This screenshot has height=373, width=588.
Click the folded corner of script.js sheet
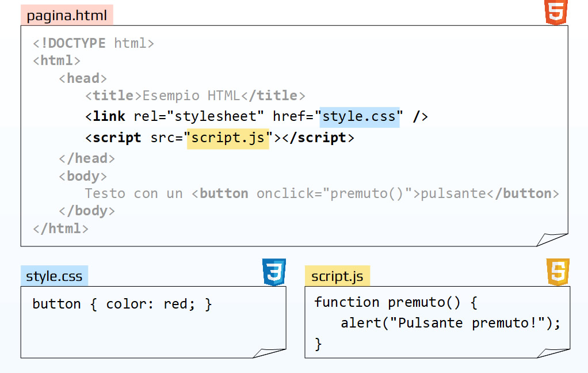tap(553, 353)
